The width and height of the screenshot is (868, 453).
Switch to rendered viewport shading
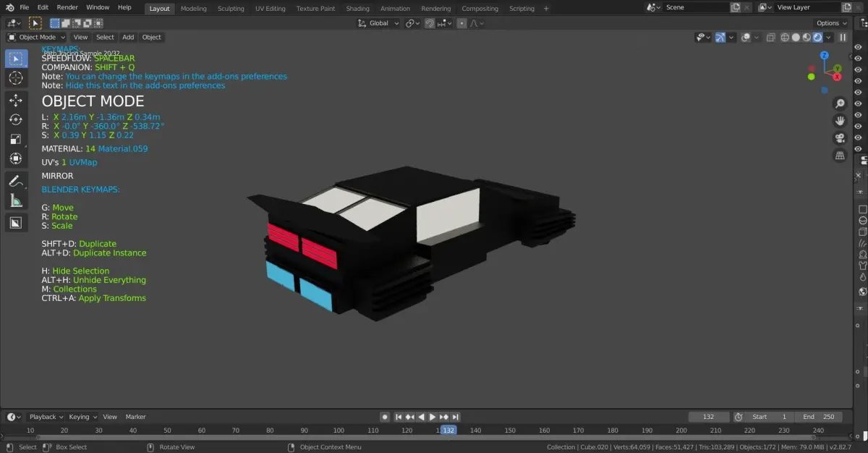pyautogui.click(x=817, y=38)
